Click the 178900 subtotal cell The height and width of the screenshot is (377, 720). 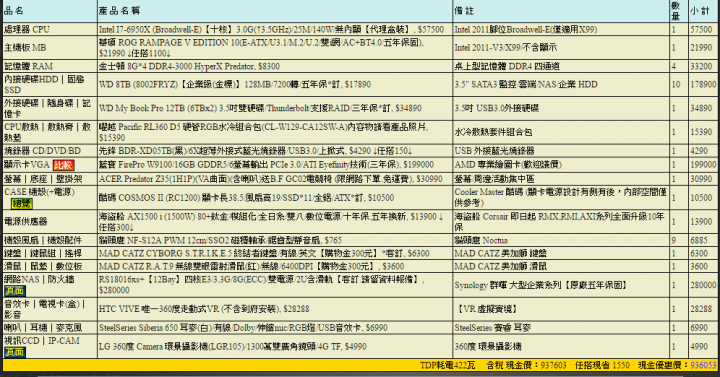point(703,84)
